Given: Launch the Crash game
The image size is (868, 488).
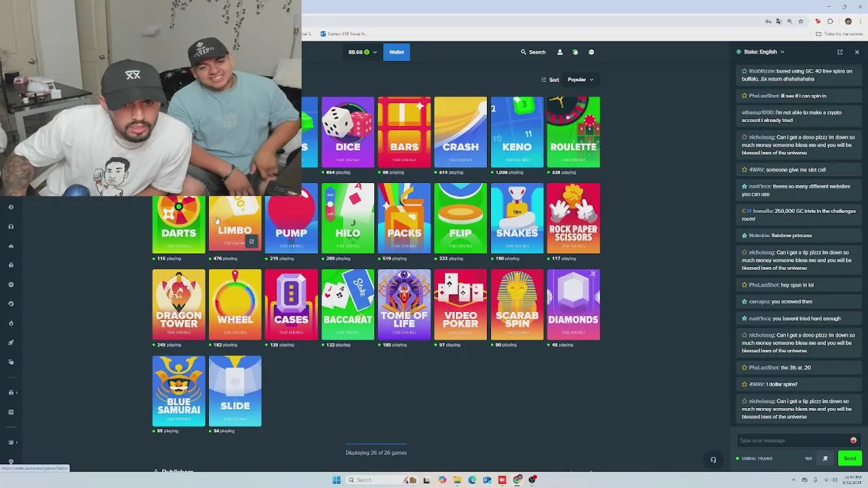Looking at the screenshot, I should pyautogui.click(x=460, y=132).
